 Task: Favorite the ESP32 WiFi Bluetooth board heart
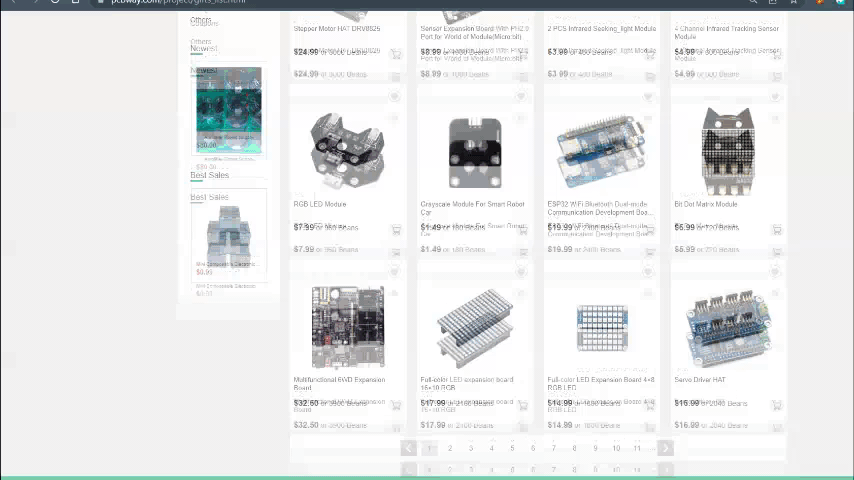(648, 96)
